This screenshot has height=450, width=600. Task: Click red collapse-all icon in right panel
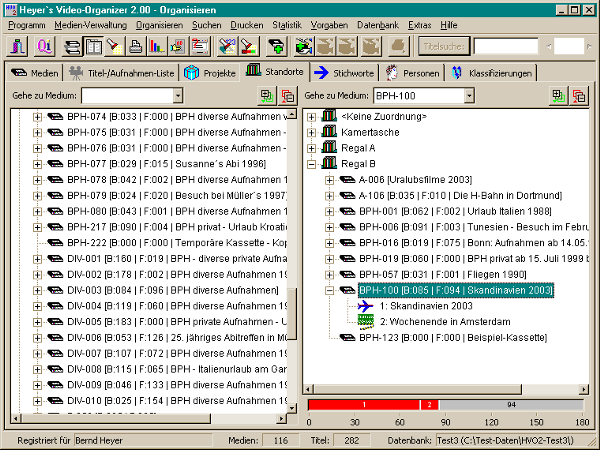click(578, 95)
